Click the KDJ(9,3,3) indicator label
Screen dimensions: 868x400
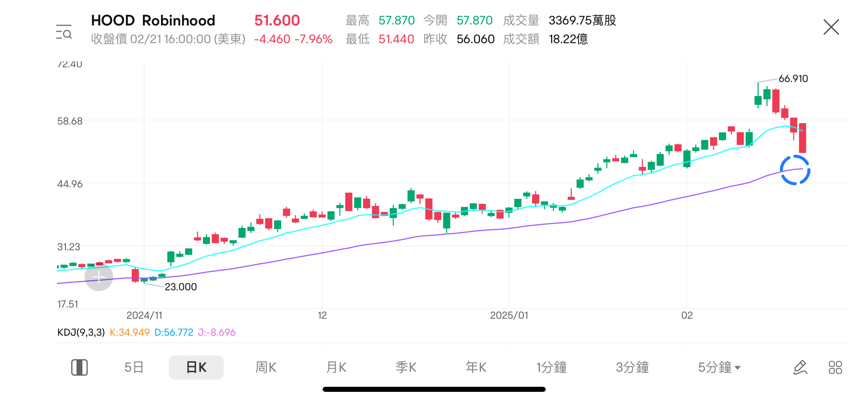point(81,332)
